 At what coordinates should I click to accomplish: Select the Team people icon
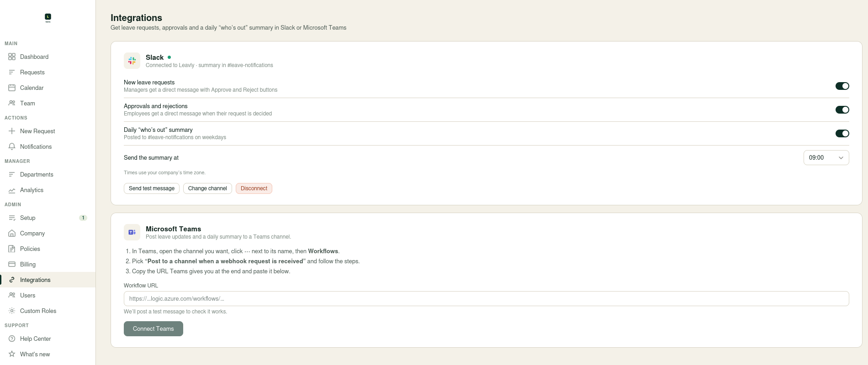pyautogui.click(x=12, y=103)
